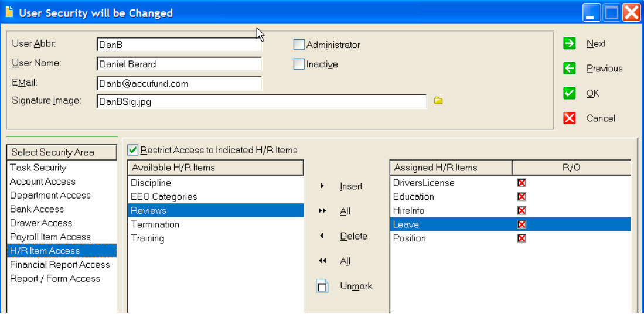Click the Unmark box icon
The image size is (644, 314).
pyautogui.click(x=322, y=286)
